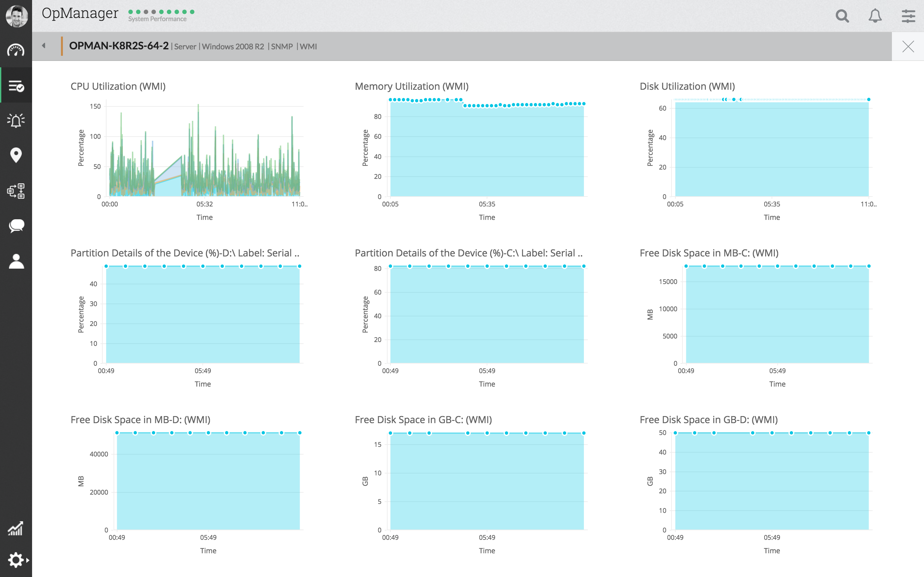Open the maps location pin icon
924x577 pixels.
coord(16,155)
